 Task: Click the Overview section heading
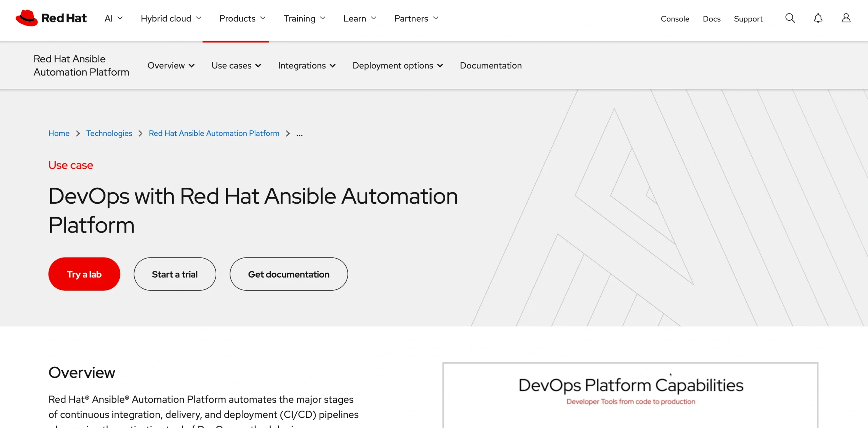point(82,372)
